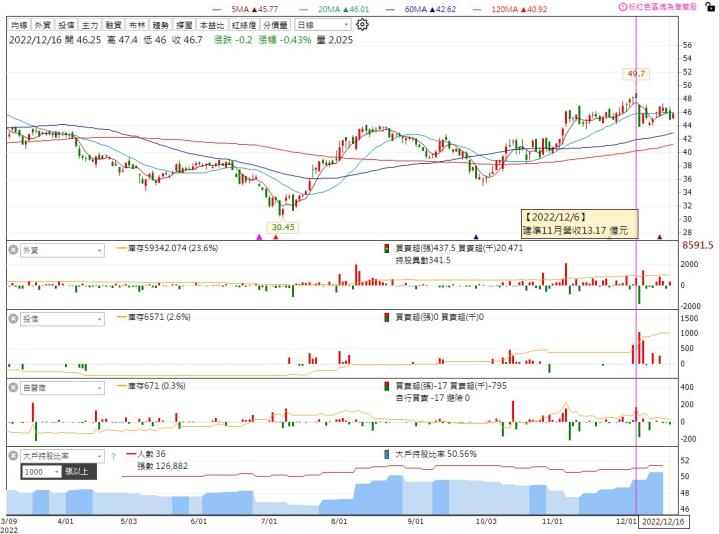Click the 8/01 date axis label

coord(339,521)
